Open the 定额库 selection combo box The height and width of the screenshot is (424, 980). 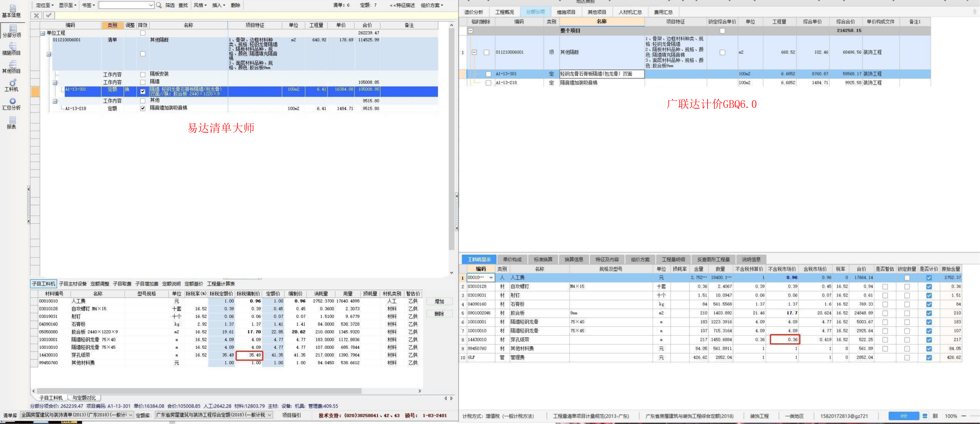[214, 415]
